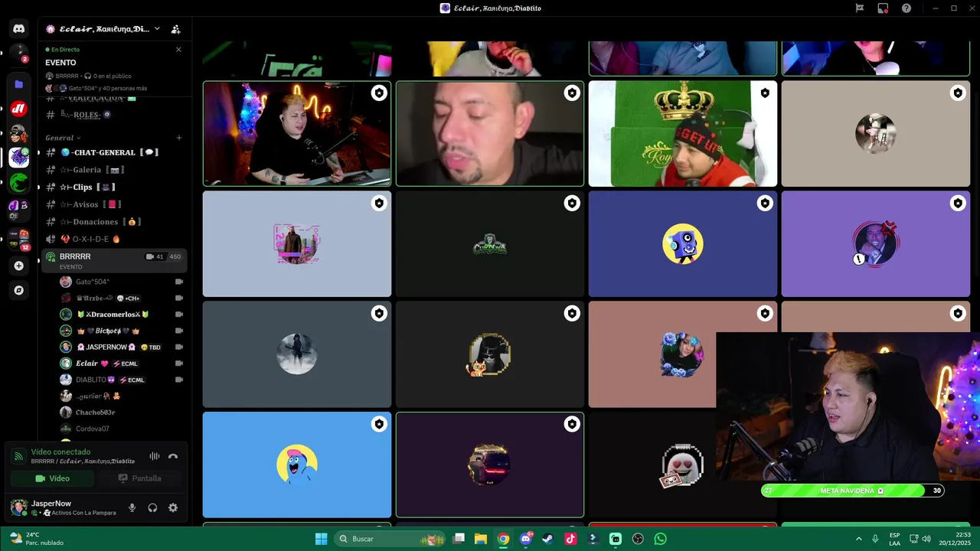Open CHAT-GENERAL text channel
Screen dimensions: 980x551
point(114,152)
